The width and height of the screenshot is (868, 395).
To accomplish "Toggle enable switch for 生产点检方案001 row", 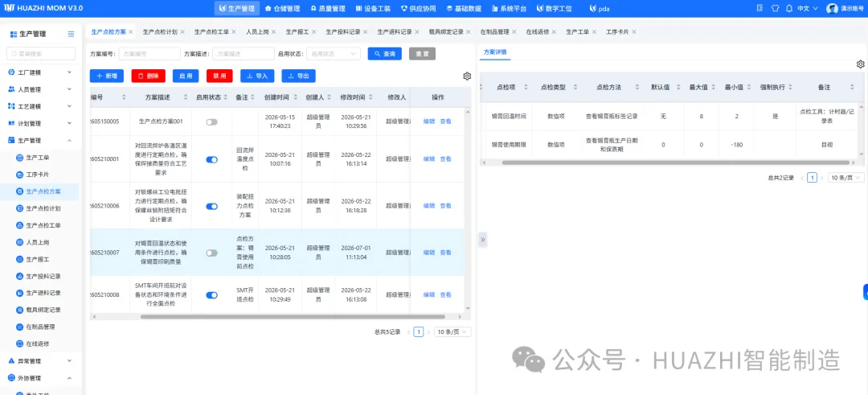I will tap(211, 122).
